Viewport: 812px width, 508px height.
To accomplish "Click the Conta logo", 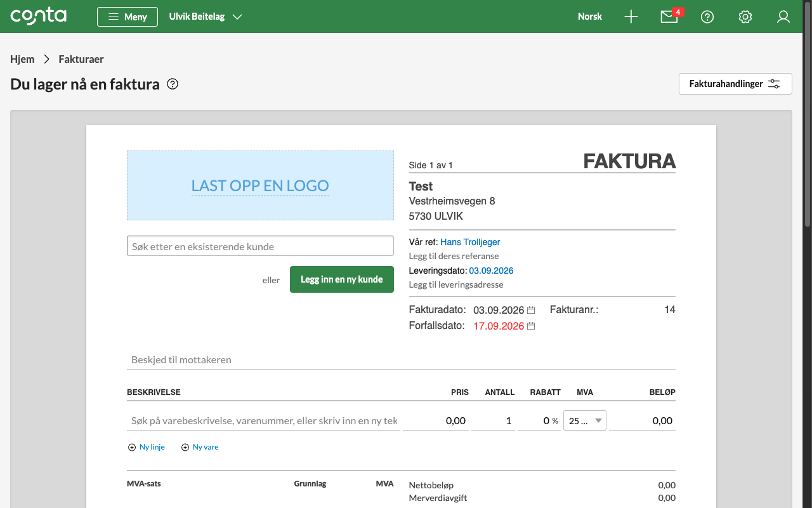I will tap(39, 17).
